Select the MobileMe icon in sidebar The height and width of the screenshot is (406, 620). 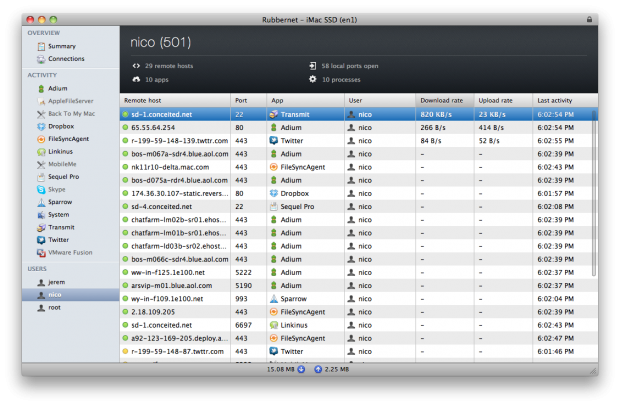pyautogui.click(x=41, y=164)
